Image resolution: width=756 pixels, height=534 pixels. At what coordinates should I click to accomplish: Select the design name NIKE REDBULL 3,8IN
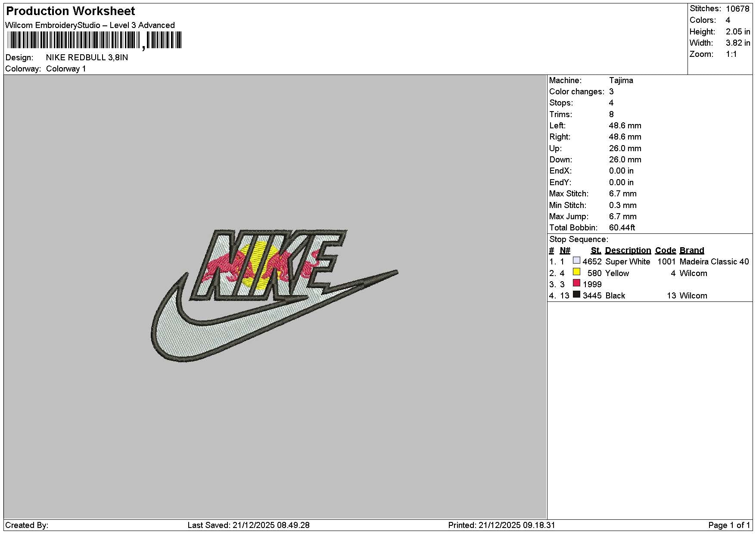(x=87, y=57)
